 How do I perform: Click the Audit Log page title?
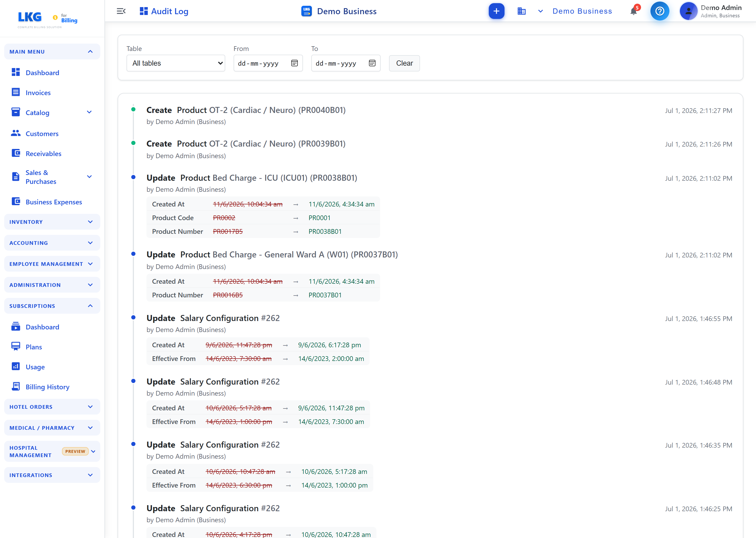click(x=170, y=11)
